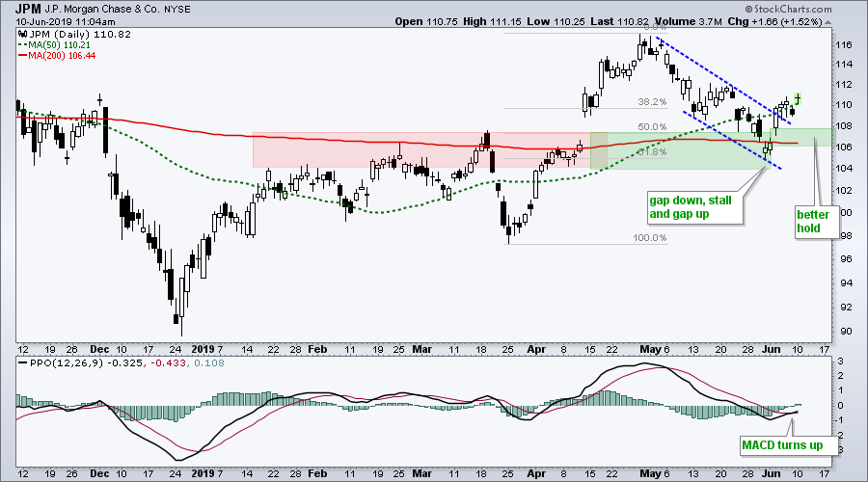This screenshot has height=482, width=868.
Task: Click the Last 110.82 value in header
Action: pyautogui.click(x=619, y=21)
